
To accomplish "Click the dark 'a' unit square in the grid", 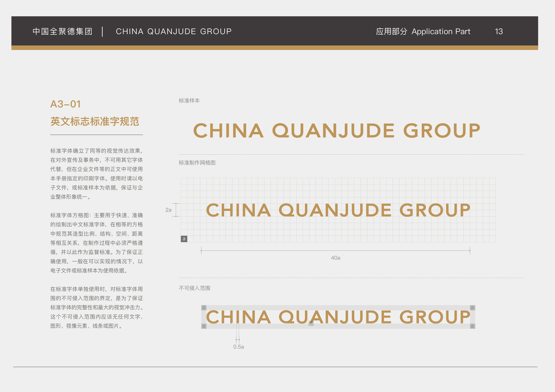I will click(x=184, y=239).
